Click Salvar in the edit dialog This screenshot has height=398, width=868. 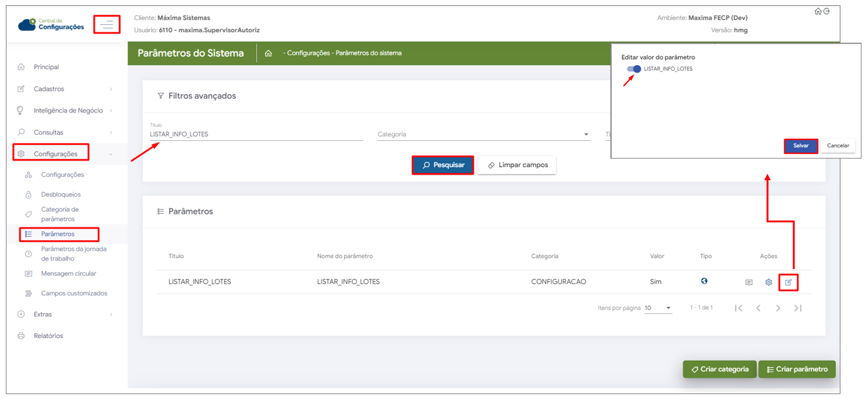point(801,145)
